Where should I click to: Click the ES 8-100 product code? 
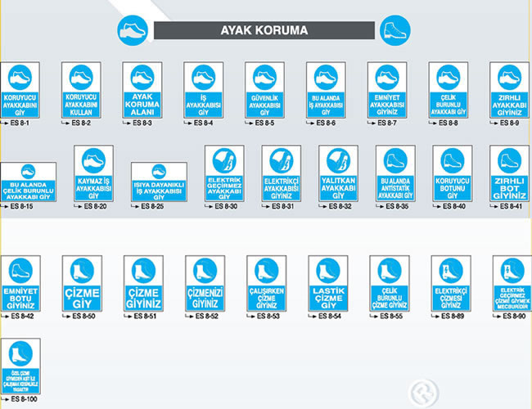pos(24,399)
